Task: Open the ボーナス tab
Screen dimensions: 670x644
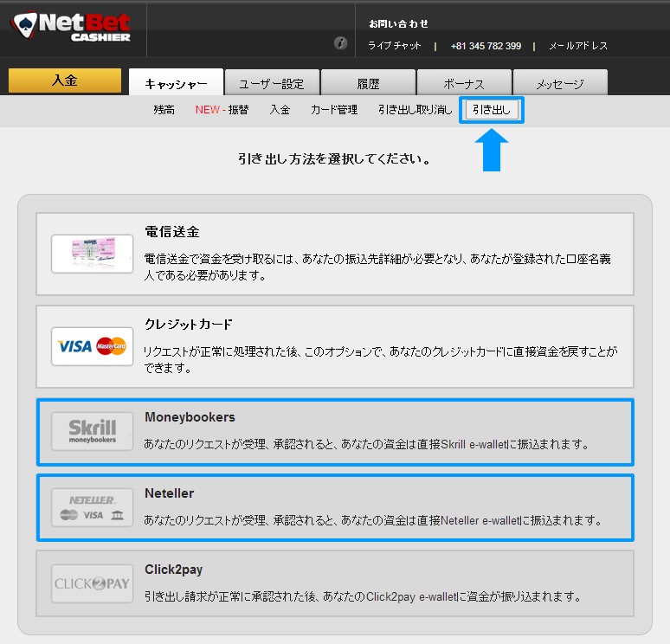Action: point(464,82)
